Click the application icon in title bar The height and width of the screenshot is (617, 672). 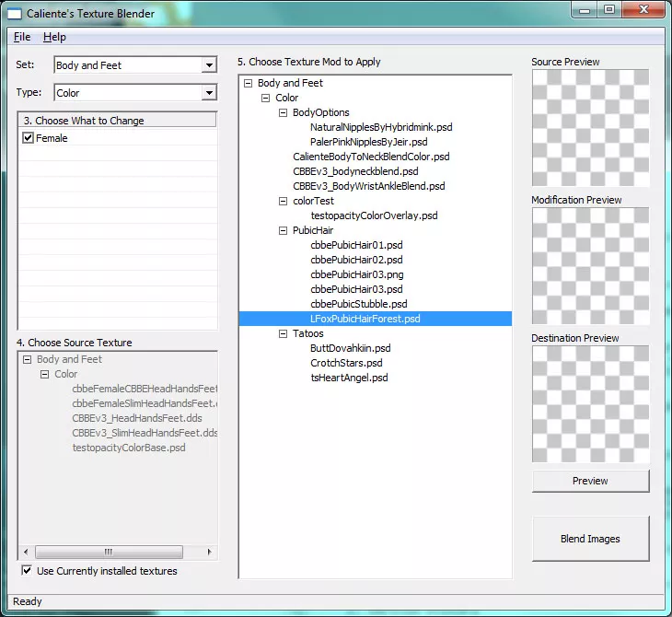point(15,14)
